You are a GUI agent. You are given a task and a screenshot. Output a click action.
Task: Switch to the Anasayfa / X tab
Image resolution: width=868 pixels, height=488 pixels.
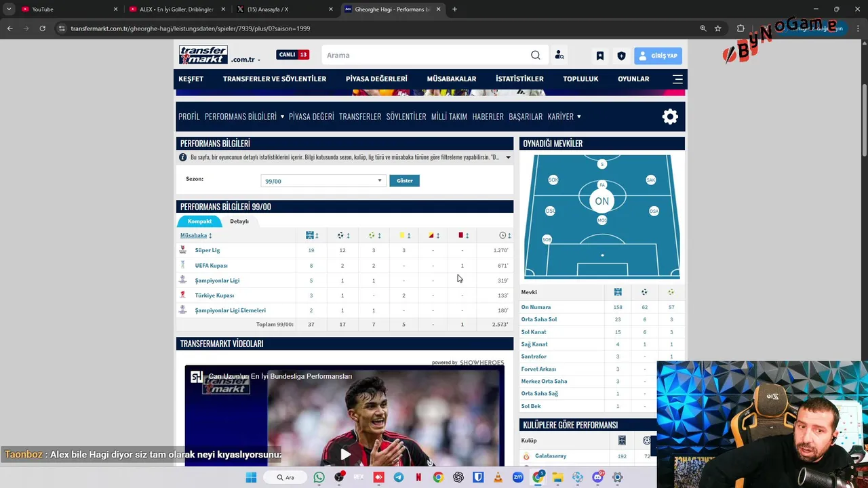(x=285, y=9)
